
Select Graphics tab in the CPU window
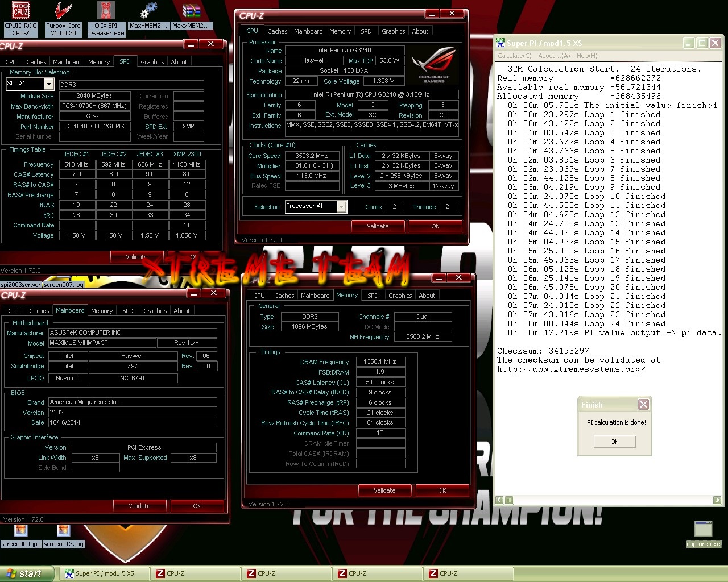[x=394, y=31]
